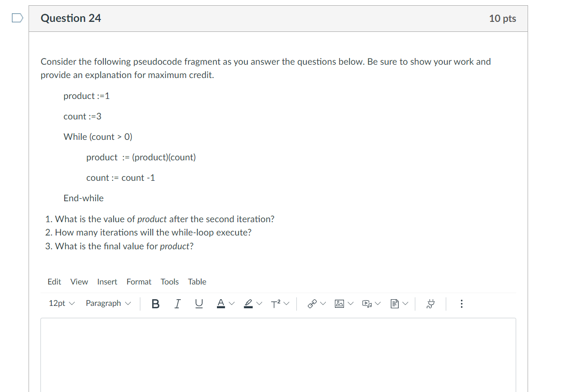Click the Table menu
Image resolution: width=588 pixels, height=392 pixels.
197,282
